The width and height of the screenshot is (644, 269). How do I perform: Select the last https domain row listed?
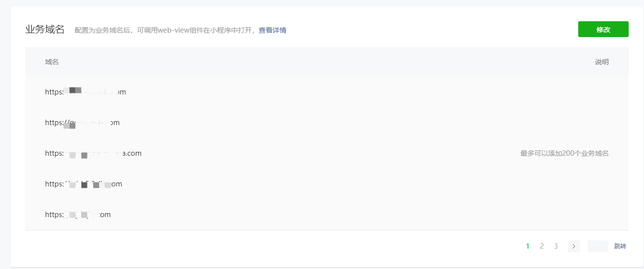(x=327, y=215)
